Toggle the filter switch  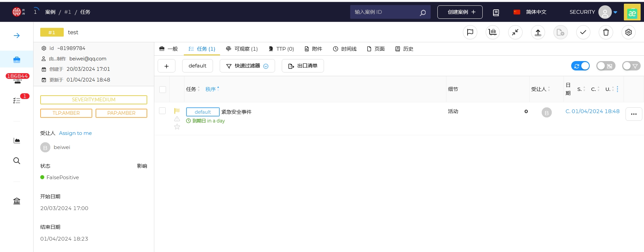[631, 66]
